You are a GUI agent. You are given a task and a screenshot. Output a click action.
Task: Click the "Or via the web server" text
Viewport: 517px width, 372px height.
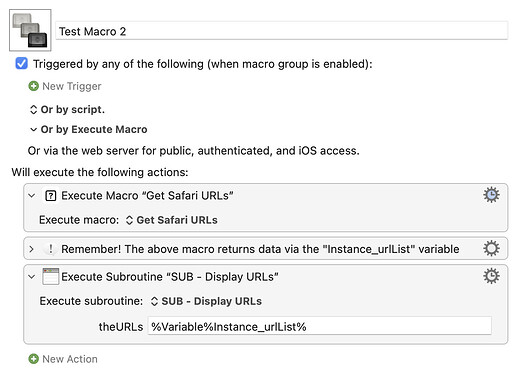tap(194, 151)
